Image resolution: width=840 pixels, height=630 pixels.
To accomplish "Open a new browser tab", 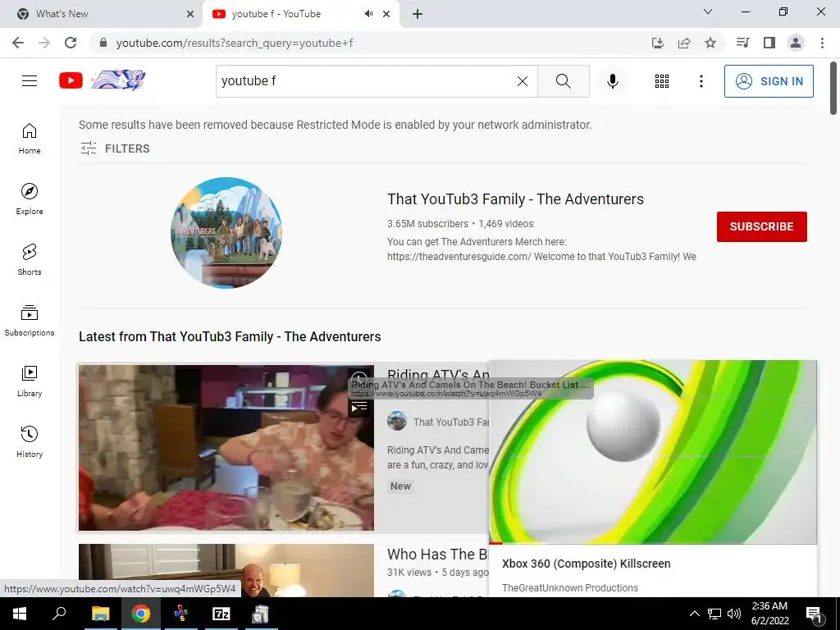I will pos(418,14).
